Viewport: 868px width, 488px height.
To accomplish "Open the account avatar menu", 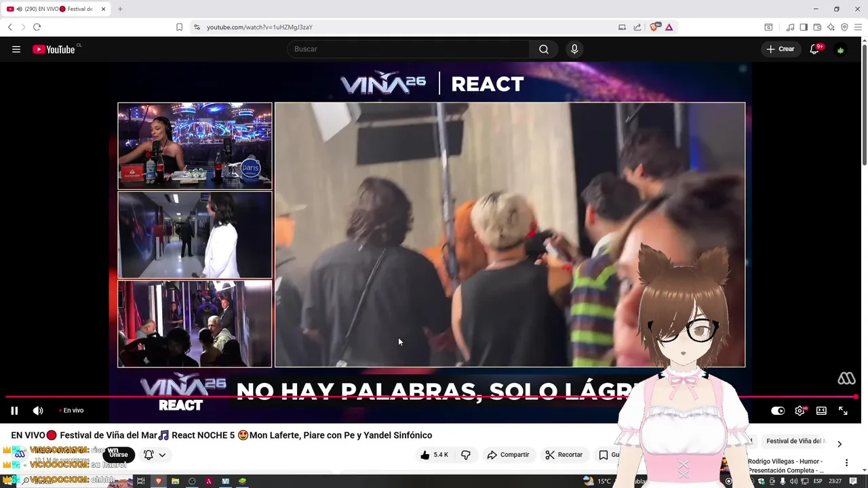I will click(x=841, y=49).
